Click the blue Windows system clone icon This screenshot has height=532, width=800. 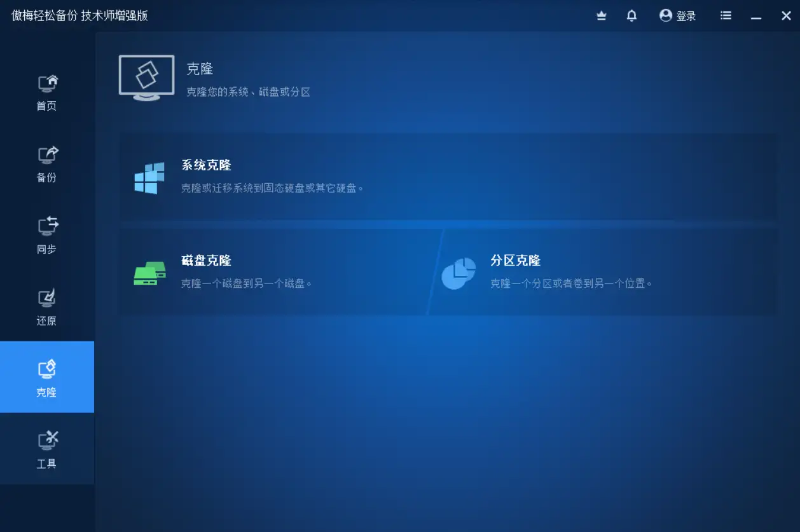pyautogui.click(x=149, y=177)
